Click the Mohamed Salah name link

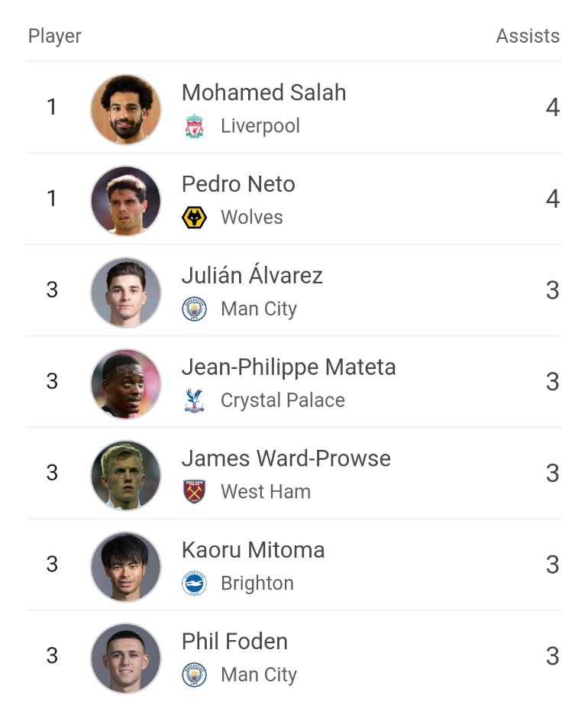click(x=263, y=92)
